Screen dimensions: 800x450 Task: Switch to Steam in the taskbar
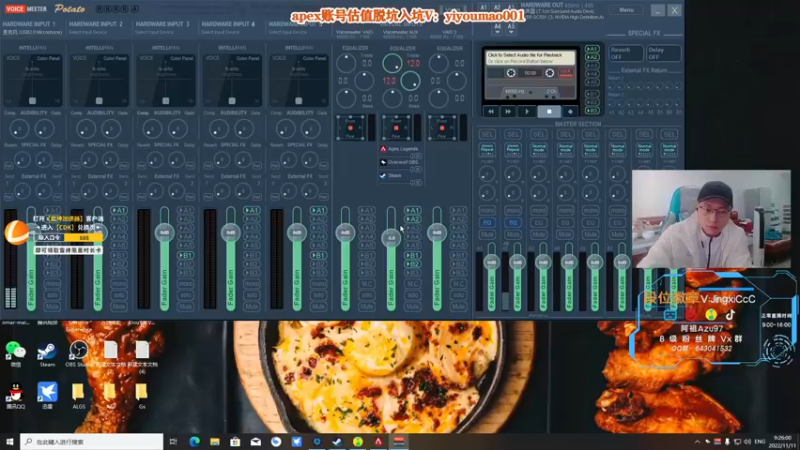[337, 441]
